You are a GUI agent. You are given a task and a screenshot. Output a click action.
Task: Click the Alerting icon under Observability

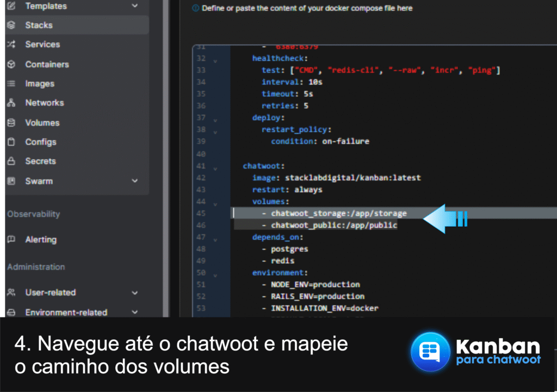(11, 240)
